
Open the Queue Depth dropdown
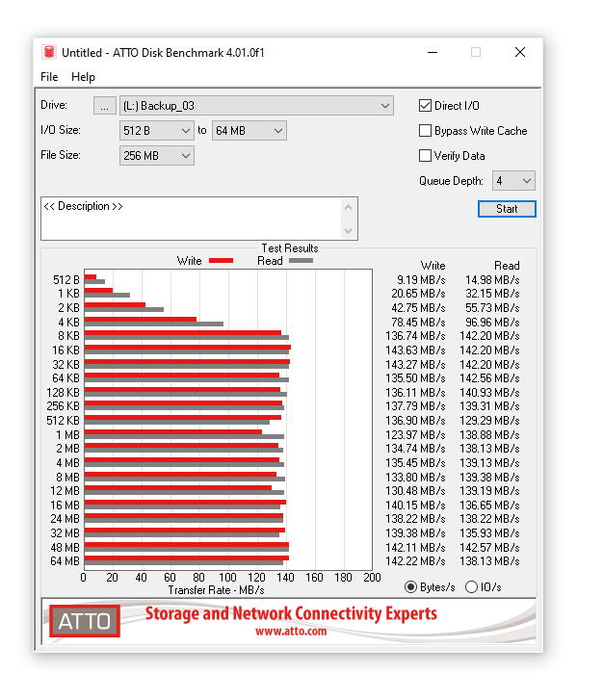513,181
